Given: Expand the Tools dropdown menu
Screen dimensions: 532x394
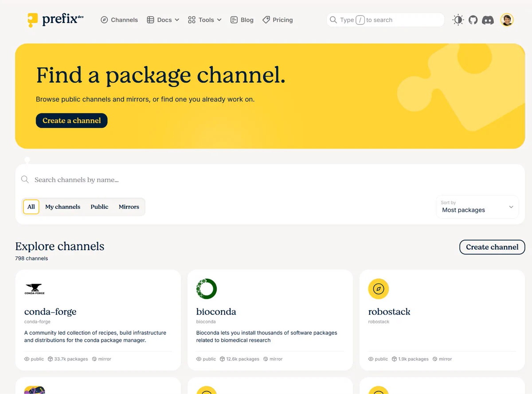Looking at the screenshot, I should pyautogui.click(x=204, y=20).
